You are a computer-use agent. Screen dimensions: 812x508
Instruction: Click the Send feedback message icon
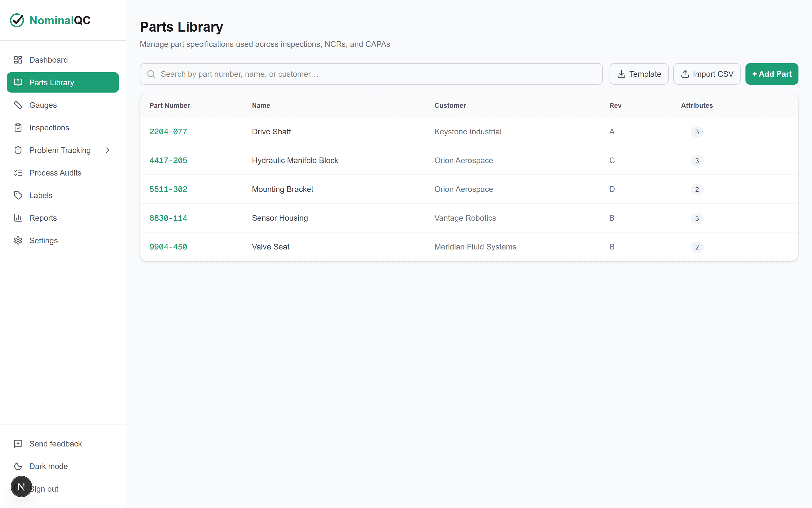(18, 443)
